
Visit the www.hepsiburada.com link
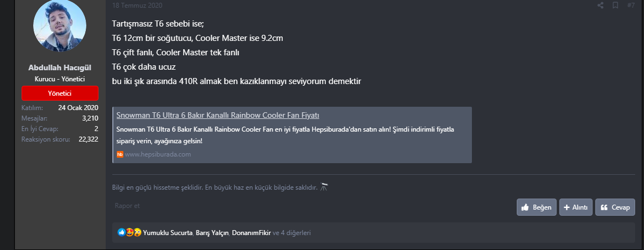tap(158, 154)
